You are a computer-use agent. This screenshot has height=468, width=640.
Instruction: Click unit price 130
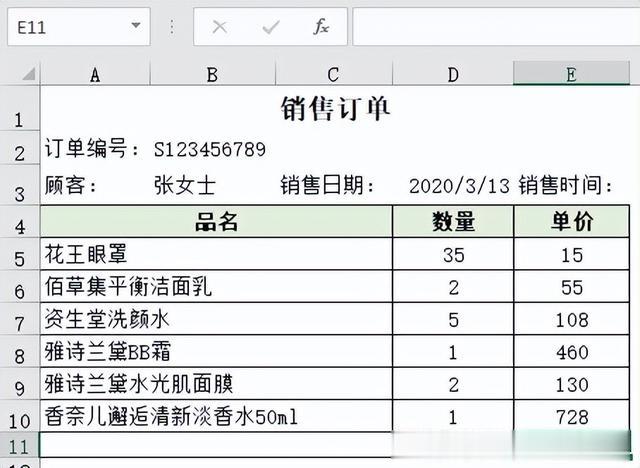[x=571, y=384]
